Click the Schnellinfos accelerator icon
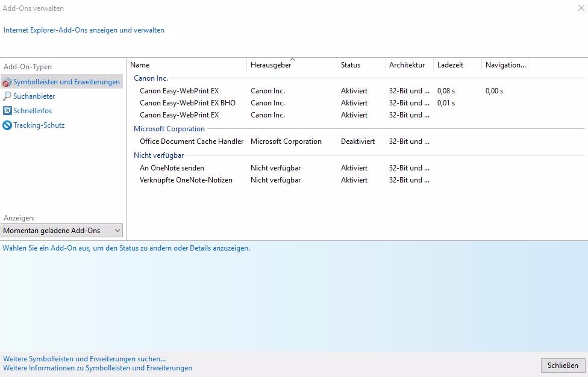Image resolution: width=588 pixels, height=377 pixels. pos(7,111)
